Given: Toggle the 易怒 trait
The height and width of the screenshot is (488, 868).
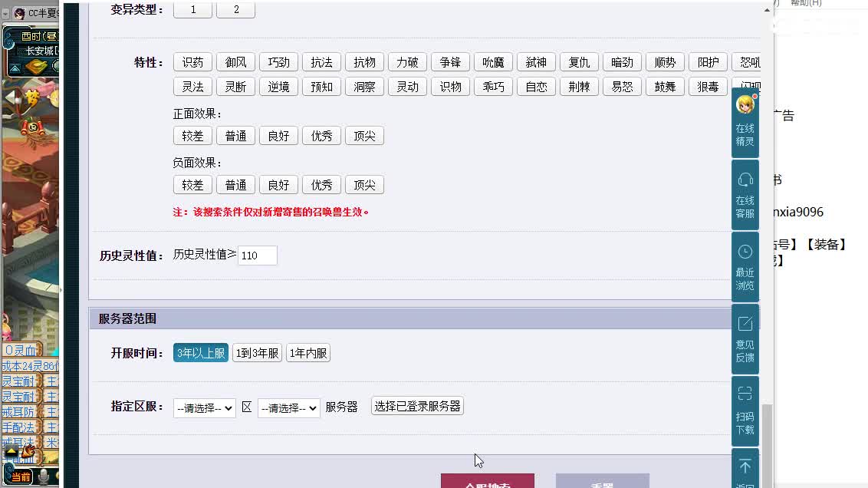Looking at the screenshot, I should click(622, 87).
